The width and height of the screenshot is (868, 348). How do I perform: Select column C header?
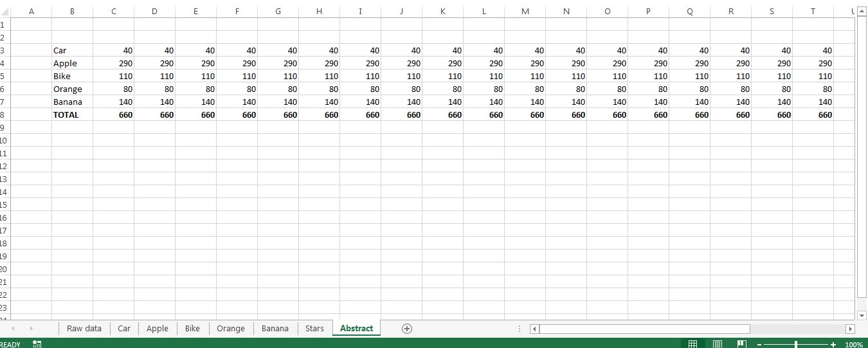(x=113, y=11)
